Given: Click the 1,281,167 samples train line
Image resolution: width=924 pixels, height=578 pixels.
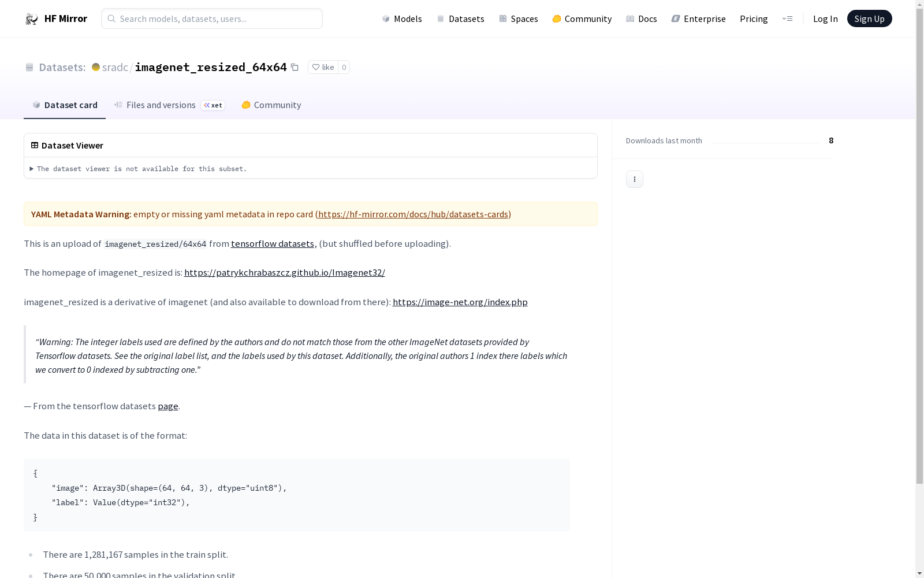Looking at the screenshot, I should pos(135,554).
